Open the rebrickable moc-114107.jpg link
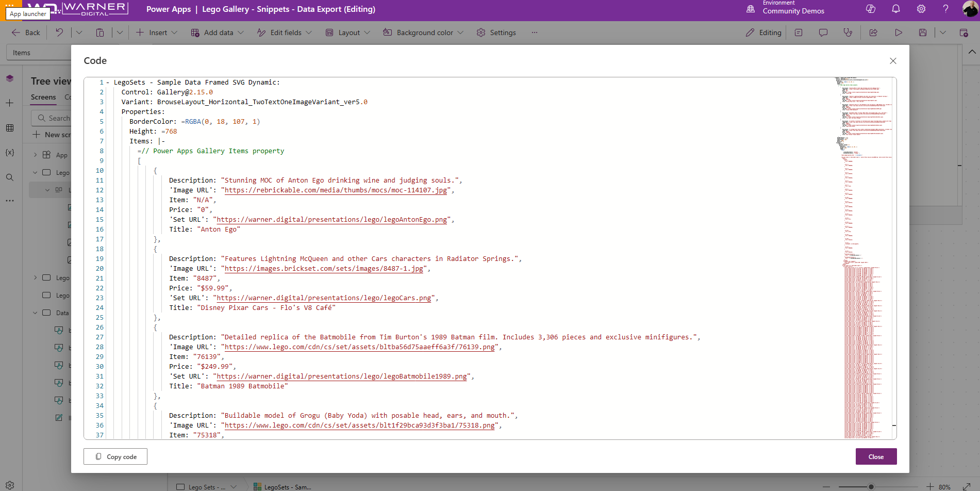 tap(336, 190)
